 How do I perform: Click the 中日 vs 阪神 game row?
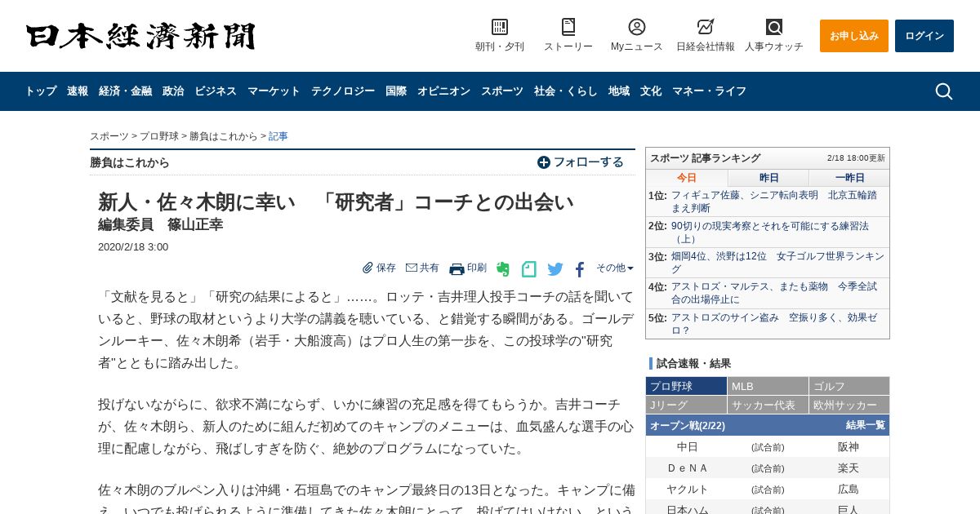pos(768,446)
